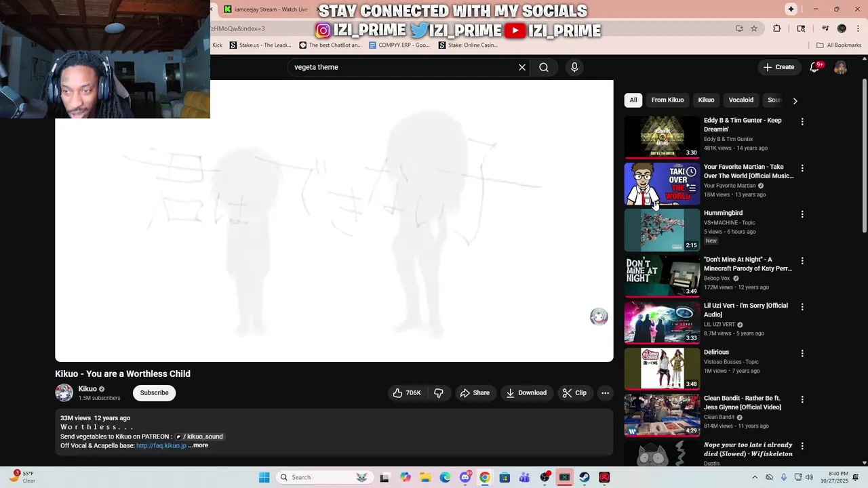The width and height of the screenshot is (868, 488).
Task: Open the Stake.us bookmark
Action: point(260,45)
